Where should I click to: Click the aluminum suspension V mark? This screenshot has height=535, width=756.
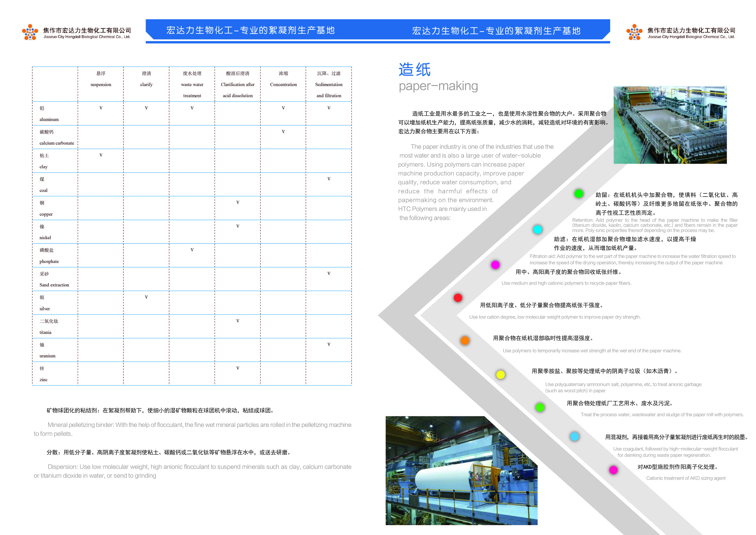click(x=101, y=108)
